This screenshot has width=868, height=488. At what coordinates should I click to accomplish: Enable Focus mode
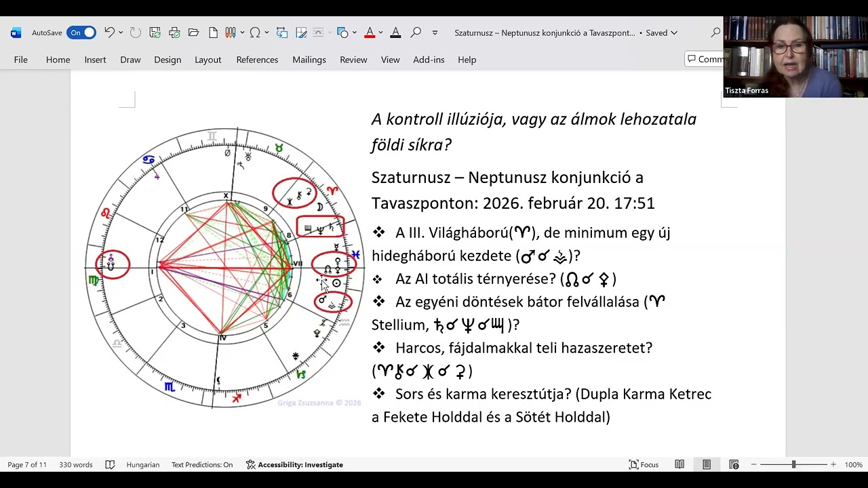coord(644,465)
